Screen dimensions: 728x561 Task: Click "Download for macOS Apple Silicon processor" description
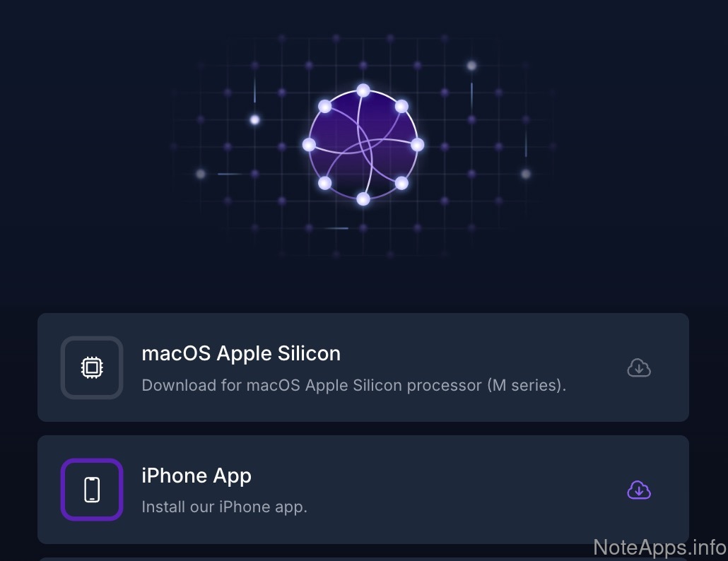click(x=354, y=386)
